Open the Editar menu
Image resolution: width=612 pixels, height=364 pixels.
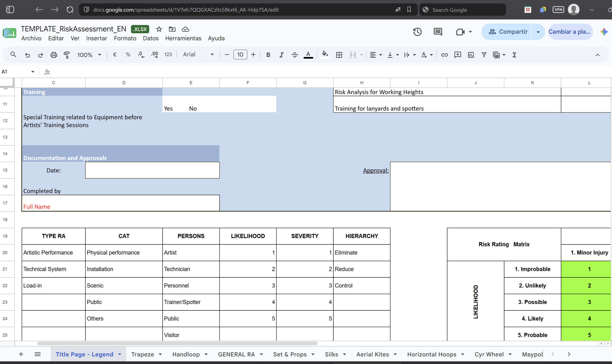point(56,38)
